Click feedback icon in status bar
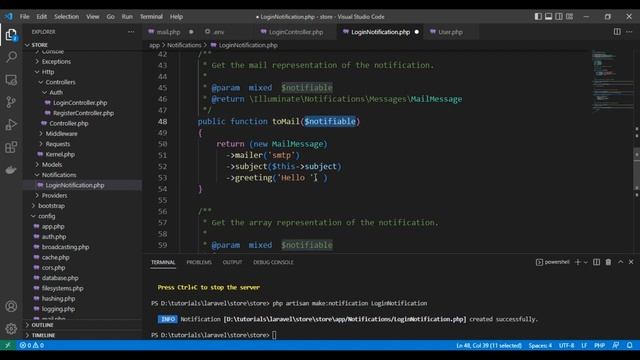The height and width of the screenshot is (360, 640). click(x=616, y=345)
